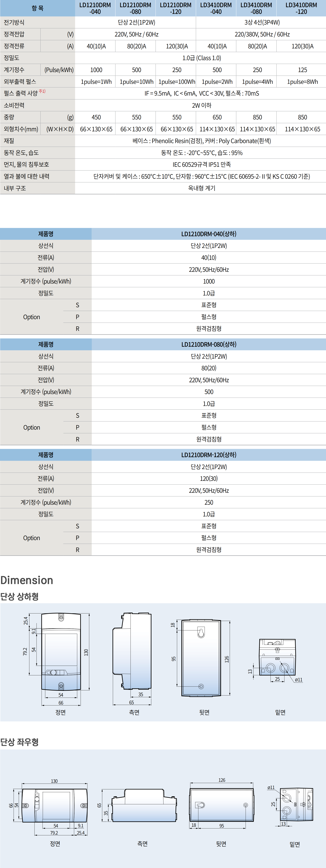Click the 정면 front view drawing of 단상 좌우형

click(55, 806)
